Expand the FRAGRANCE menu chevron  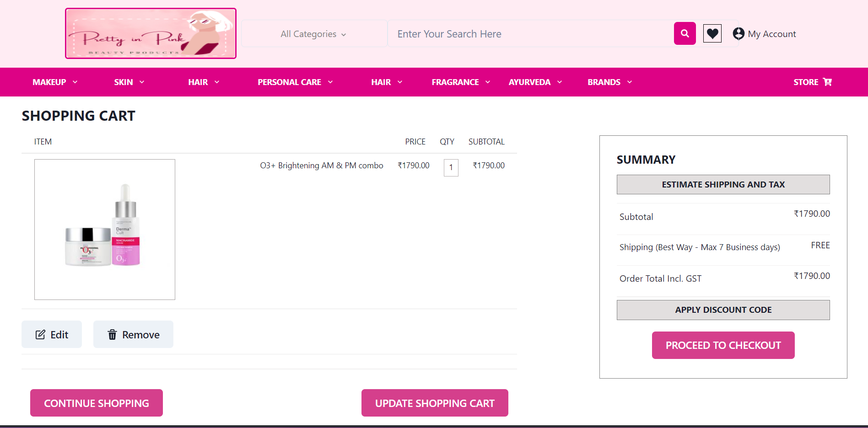click(x=488, y=82)
